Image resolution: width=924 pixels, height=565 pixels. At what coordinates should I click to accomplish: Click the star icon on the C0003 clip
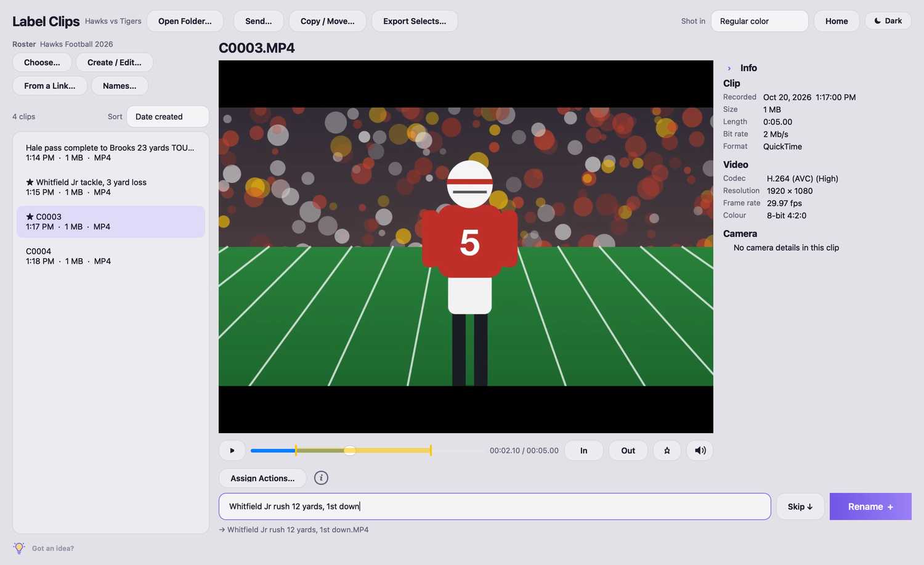click(30, 217)
